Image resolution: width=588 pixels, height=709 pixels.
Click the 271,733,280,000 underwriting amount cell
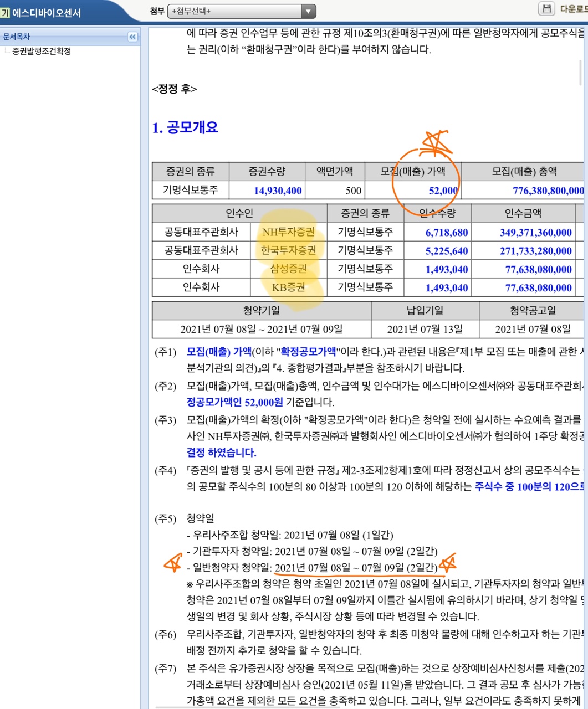pyautogui.click(x=523, y=251)
